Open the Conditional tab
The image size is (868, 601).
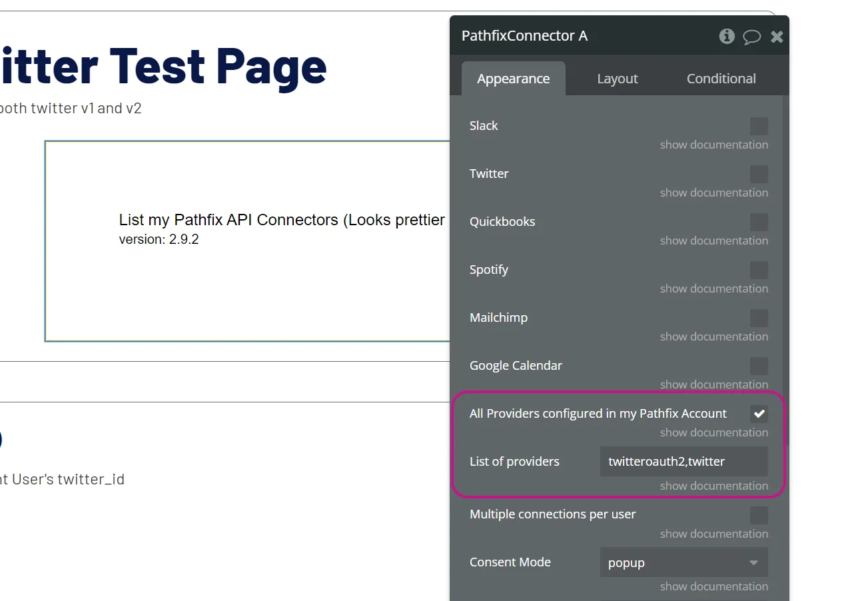pyautogui.click(x=721, y=79)
